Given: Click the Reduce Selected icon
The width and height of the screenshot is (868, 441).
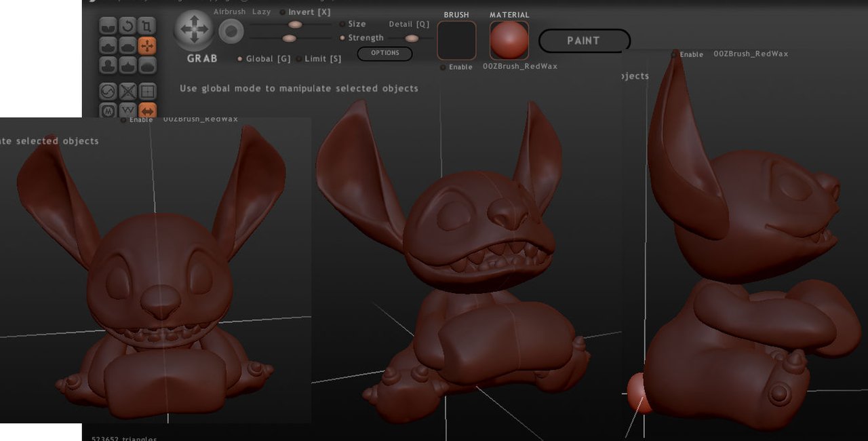Looking at the screenshot, I should [x=127, y=91].
